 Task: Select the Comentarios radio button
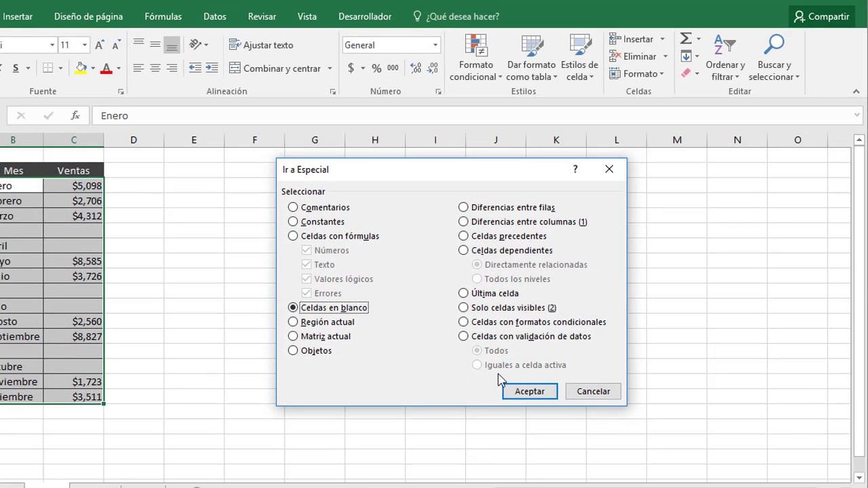click(x=292, y=207)
